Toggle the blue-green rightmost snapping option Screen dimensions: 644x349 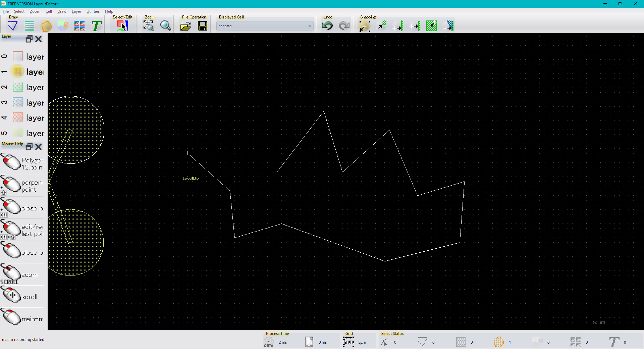coord(448,26)
